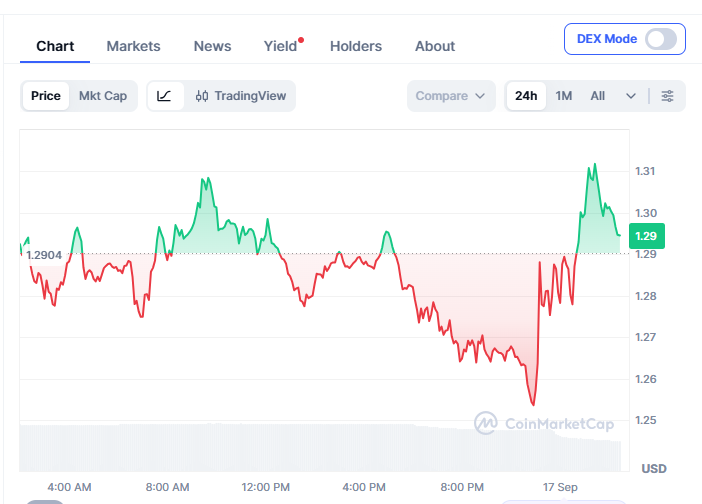Image resolution: width=702 pixels, height=504 pixels.
Task: Click the 1.31 price axis label
Action: coord(645,171)
